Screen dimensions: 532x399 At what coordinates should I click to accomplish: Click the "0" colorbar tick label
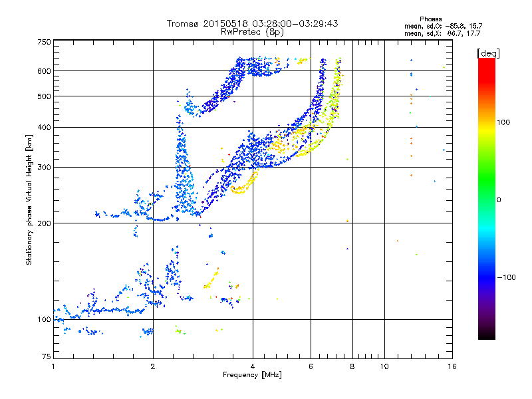[x=499, y=199]
